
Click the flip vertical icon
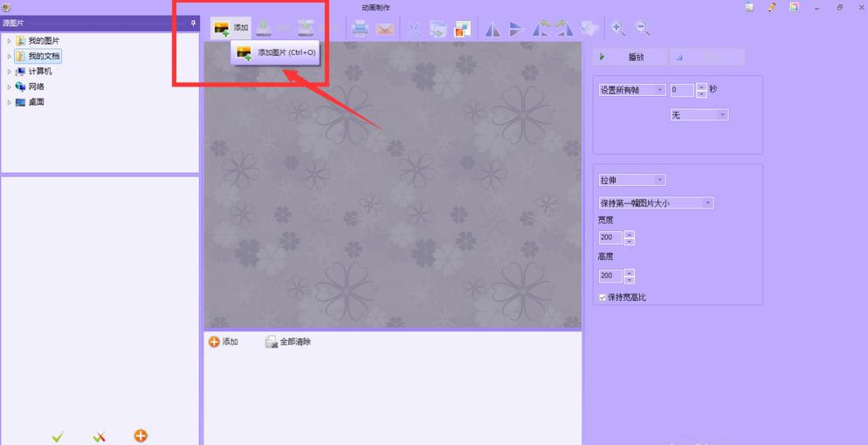517,29
